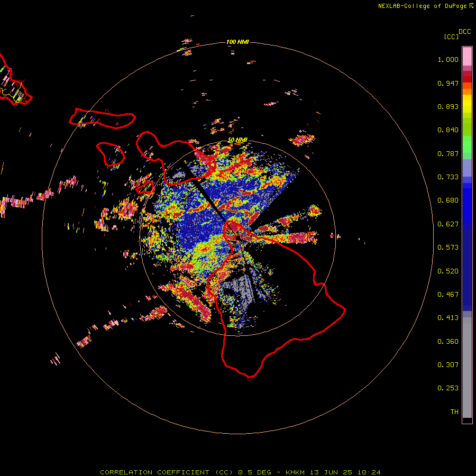Click the 0.573 scale value
This screenshot has width=476, height=476.
(x=448, y=248)
